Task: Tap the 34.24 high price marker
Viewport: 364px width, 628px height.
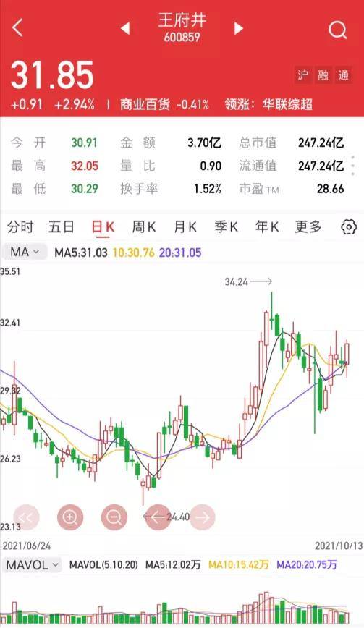Action: [236, 282]
